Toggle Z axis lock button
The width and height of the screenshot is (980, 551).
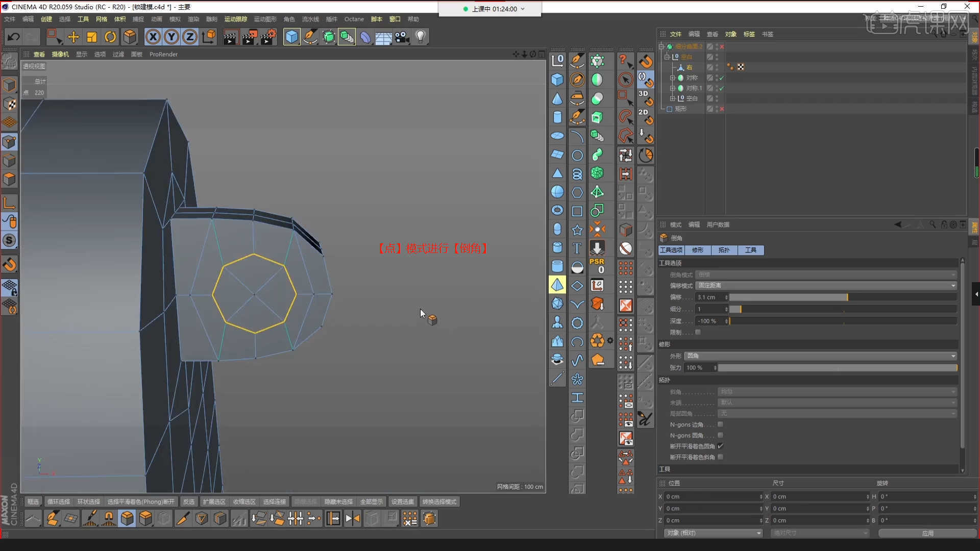click(190, 37)
